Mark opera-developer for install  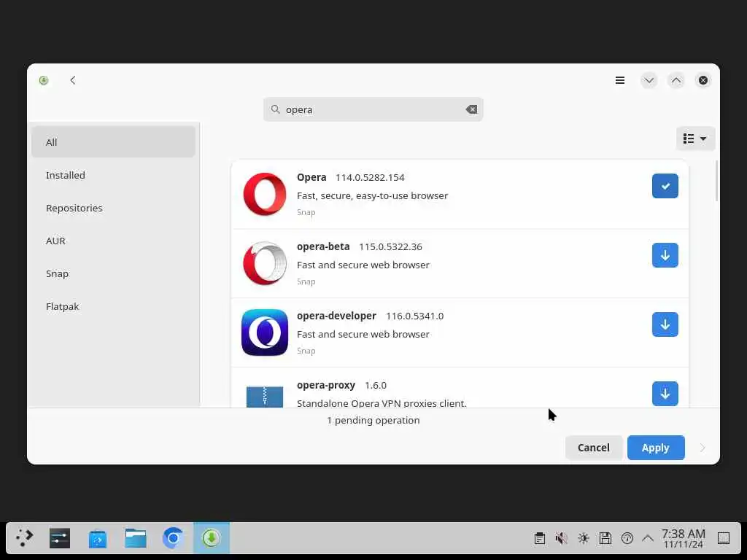pos(665,324)
